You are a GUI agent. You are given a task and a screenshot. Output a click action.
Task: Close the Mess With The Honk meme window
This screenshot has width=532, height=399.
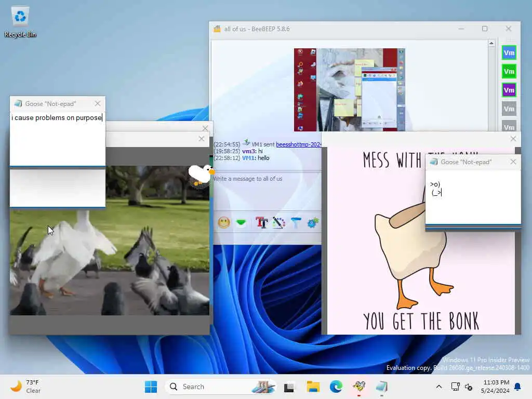pos(513,139)
